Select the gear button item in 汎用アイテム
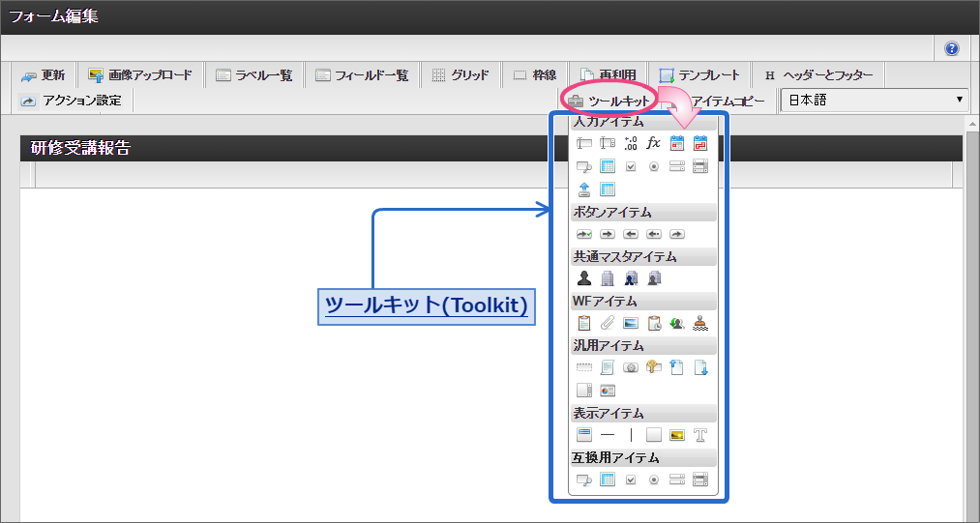Image resolution: width=980 pixels, height=523 pixels. pyautogui.click(x=631, y=367)
